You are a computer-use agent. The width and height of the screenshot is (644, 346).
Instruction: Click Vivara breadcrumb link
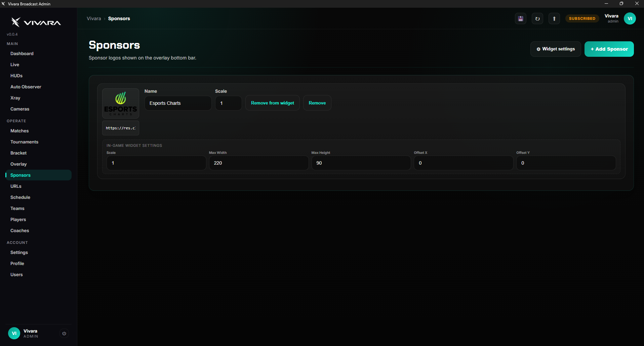(94, 18)
